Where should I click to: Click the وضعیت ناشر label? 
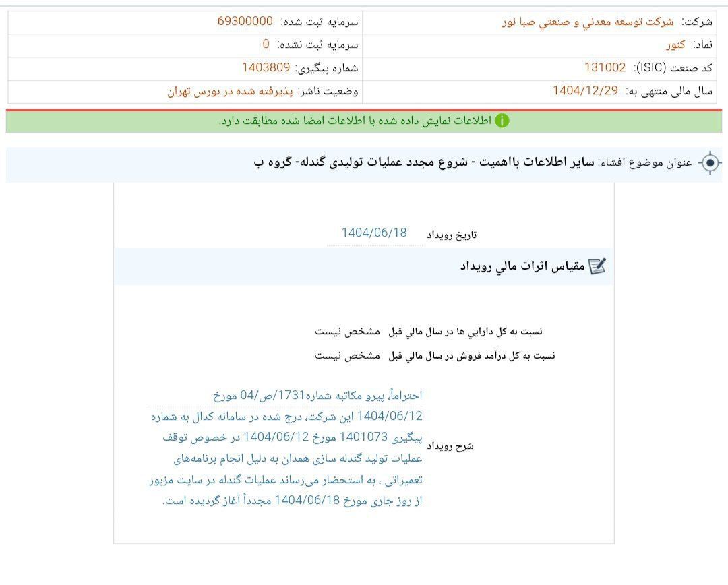pyautogui.click(x=328, y=91)
